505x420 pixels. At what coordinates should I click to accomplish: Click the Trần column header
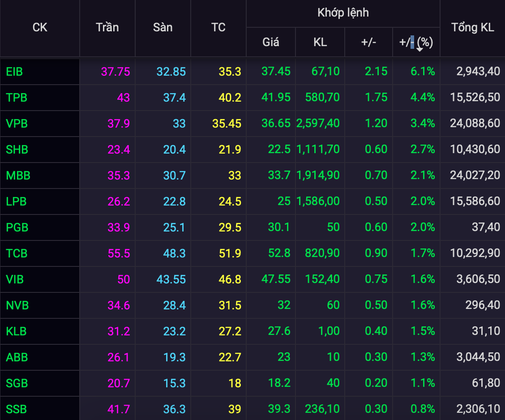click(107, 28)
